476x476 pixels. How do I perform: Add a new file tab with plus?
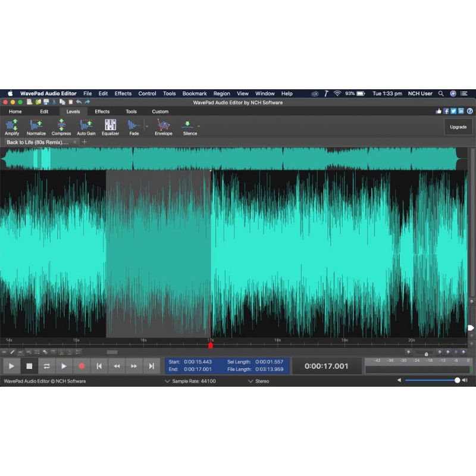coord(84,142)
